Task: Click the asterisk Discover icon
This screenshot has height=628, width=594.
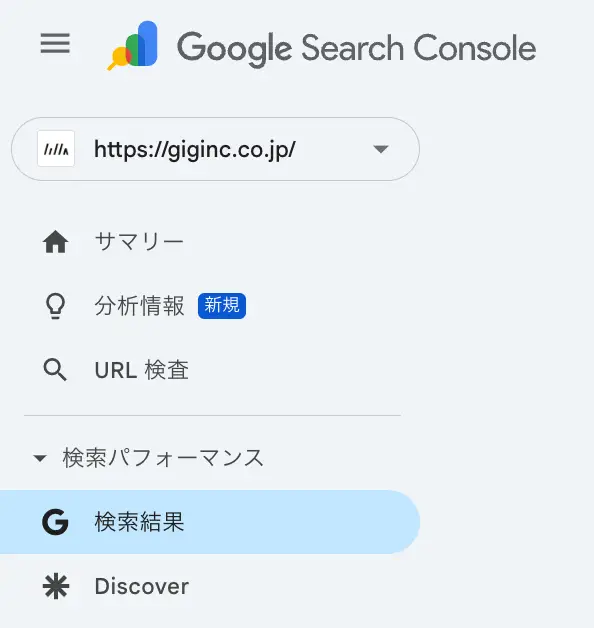Action: point(56,586)
